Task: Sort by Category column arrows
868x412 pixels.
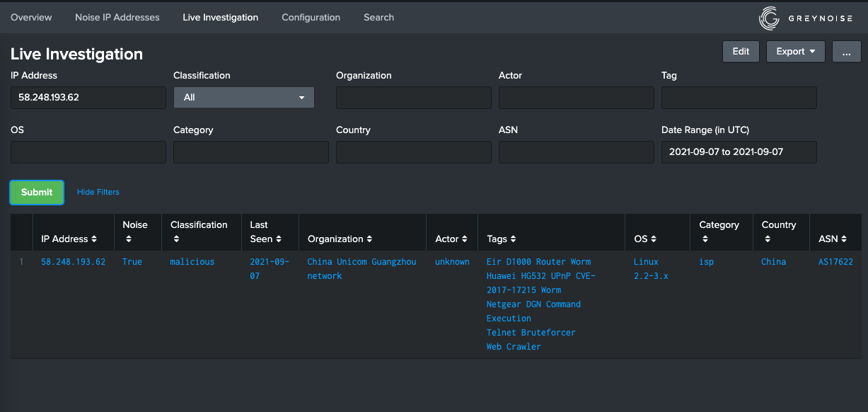Action: tap(705, 239)
